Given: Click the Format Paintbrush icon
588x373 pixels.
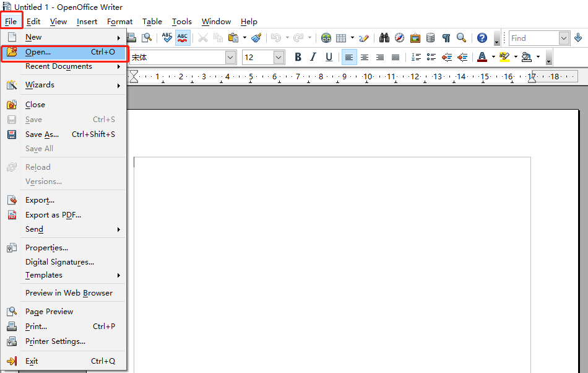Looking at the screenshot, I should pyautogui.click(x=256, y=38).
